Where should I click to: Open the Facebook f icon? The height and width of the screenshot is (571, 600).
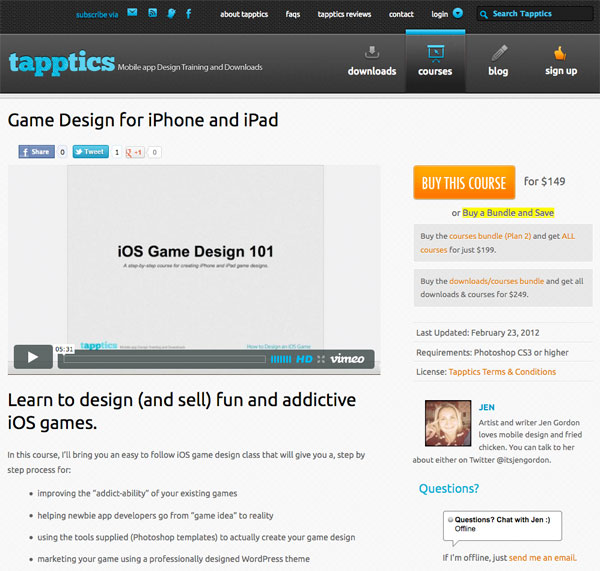189,14
